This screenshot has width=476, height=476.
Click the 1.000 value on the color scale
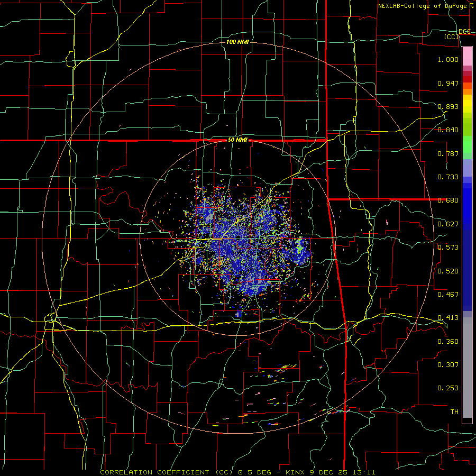pos(448,59)
